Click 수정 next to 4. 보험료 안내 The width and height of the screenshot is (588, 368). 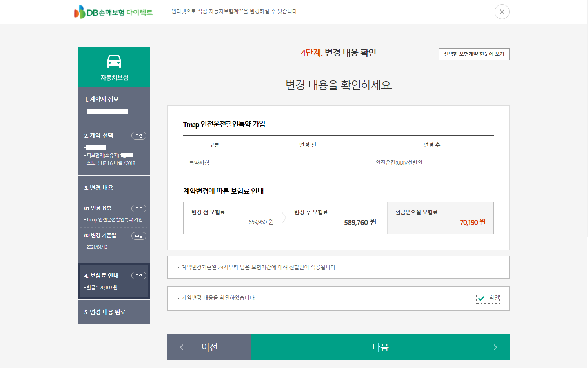(x=139, y=276)
